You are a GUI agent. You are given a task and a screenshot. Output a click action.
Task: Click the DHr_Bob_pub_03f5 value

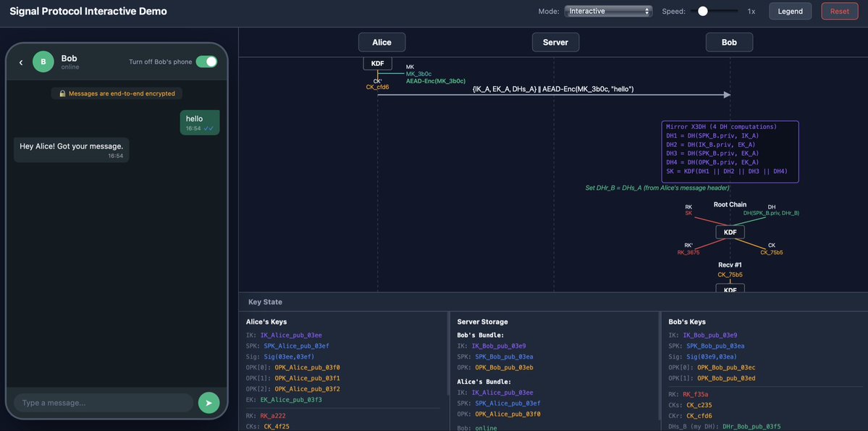[751, 427]
